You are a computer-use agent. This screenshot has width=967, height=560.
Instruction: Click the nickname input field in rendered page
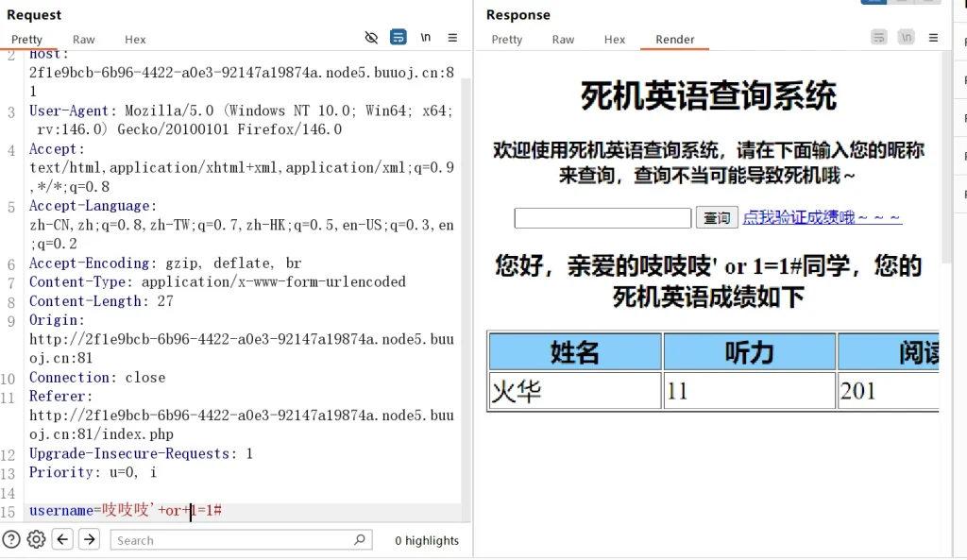click(x=602, y=218)
